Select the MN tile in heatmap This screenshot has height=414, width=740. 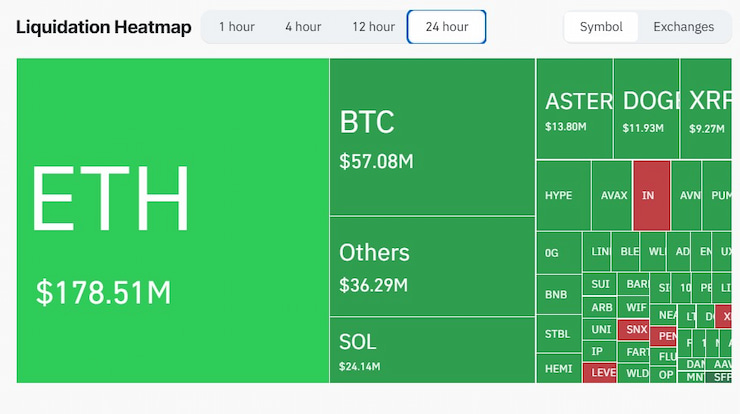[x=691, y=377]
